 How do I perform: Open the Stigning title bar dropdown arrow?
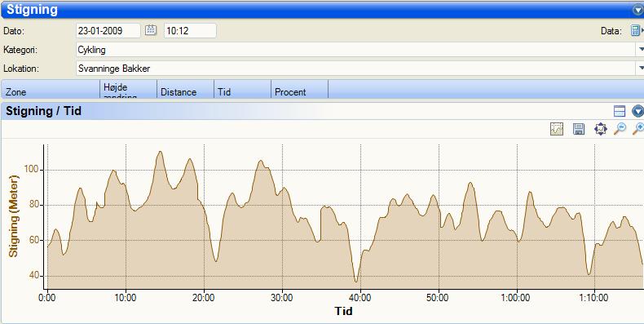(637, 11)
